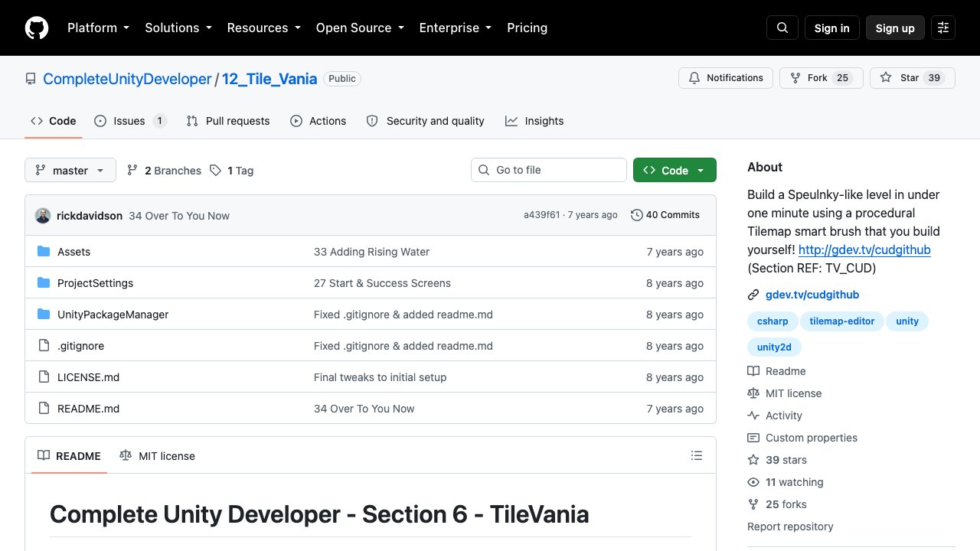Viewport: 980px width, 551px height.
Task: Click the Assets folder icon
Action: pos(44,252)
